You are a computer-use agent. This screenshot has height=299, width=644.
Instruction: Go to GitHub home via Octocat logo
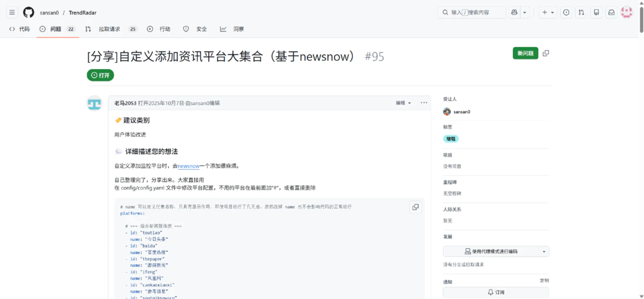click(x=28, y=12)
